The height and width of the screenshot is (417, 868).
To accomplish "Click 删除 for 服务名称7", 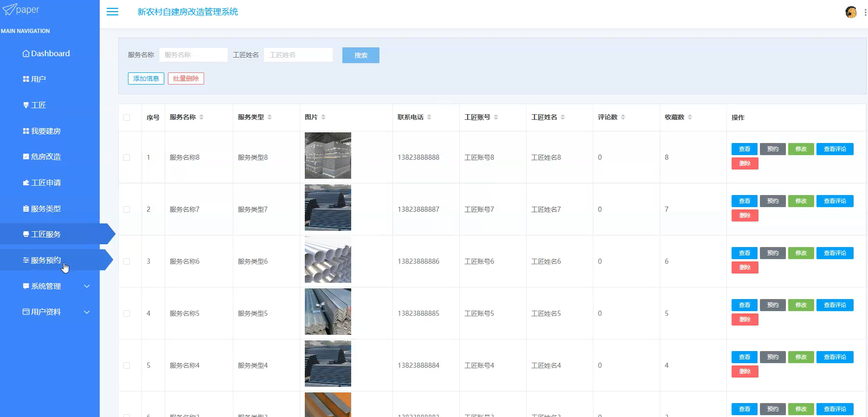I will (745, 215).
